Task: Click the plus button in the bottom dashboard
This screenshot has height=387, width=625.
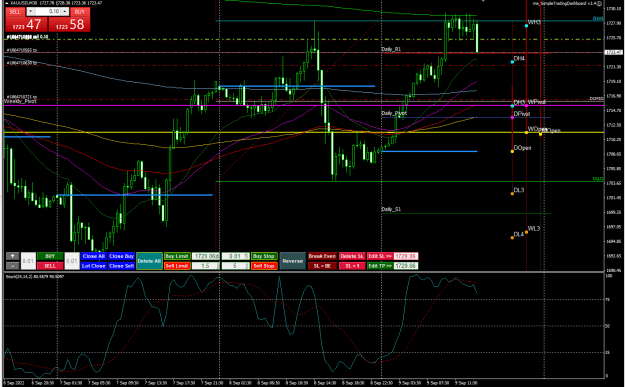Action: (x=13, y=256)
